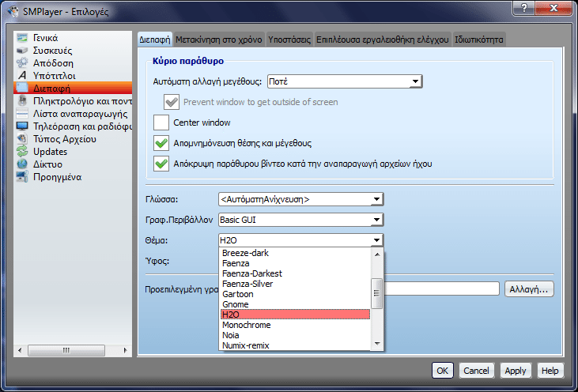Open the Δίκτυο globe icon

point(22,164)
